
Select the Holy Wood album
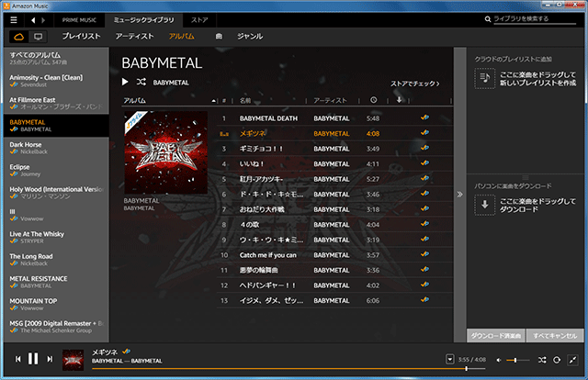[x=56, y=193]
